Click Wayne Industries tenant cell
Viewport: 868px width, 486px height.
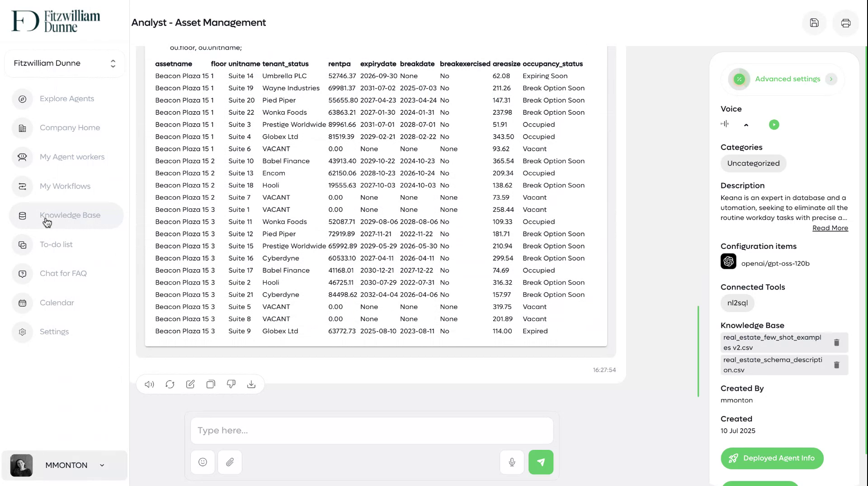tap(291, 88)
